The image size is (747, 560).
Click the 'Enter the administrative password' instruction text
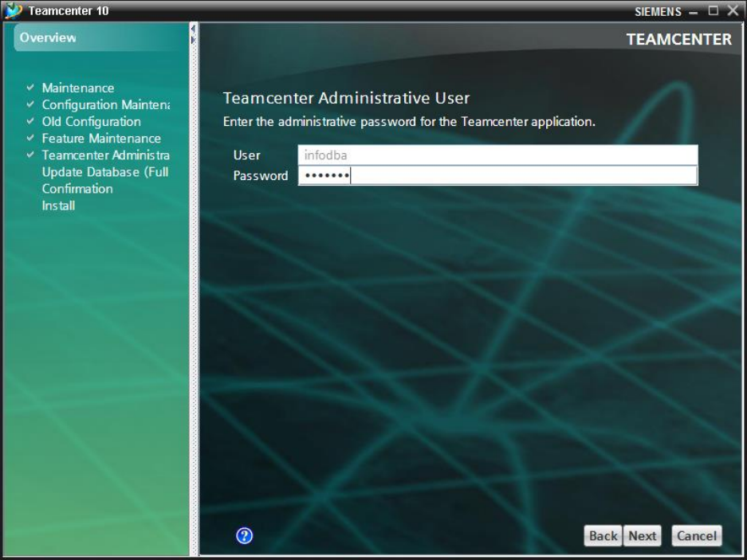(409, 122)
